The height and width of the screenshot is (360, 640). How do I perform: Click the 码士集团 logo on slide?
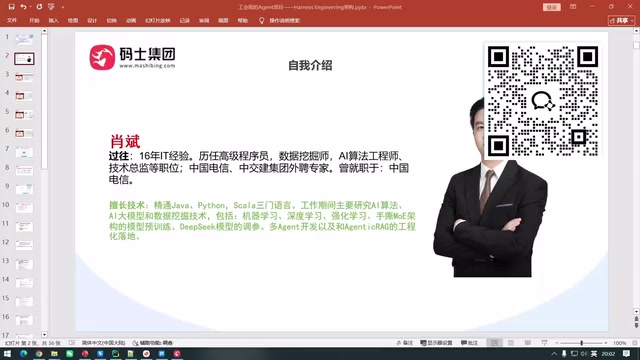tap(132, 58)
